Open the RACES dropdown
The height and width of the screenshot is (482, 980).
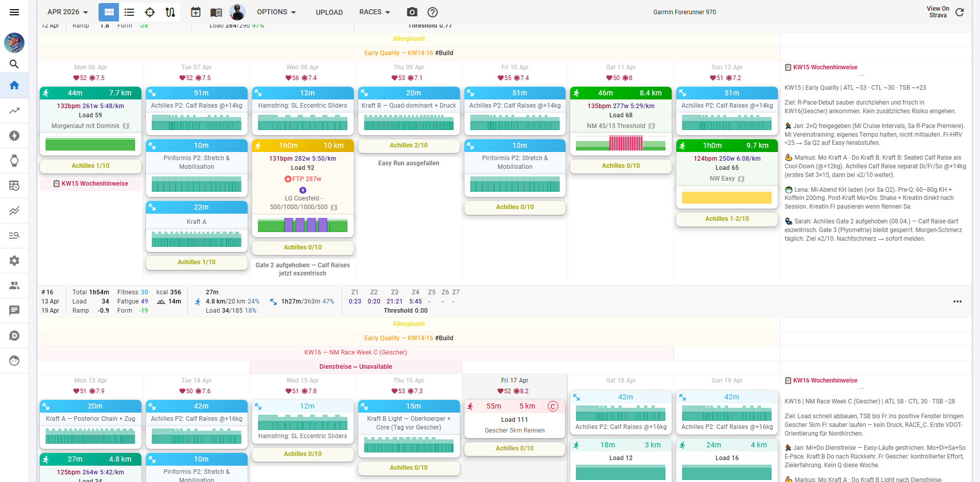pos(374,12)
